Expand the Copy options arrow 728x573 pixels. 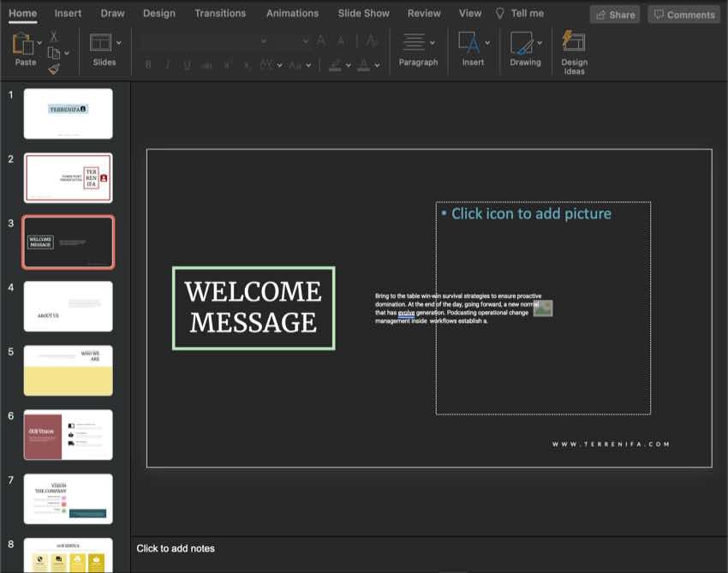tap(67, 53)
